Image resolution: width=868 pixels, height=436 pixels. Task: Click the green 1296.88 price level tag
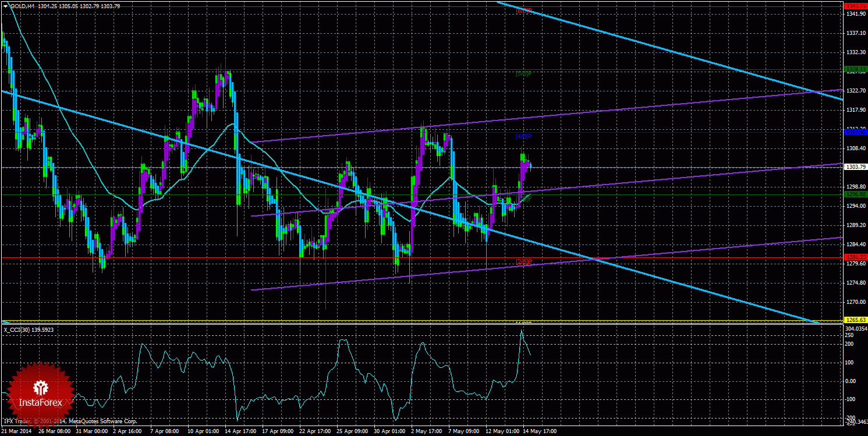[x=855, y=195]
